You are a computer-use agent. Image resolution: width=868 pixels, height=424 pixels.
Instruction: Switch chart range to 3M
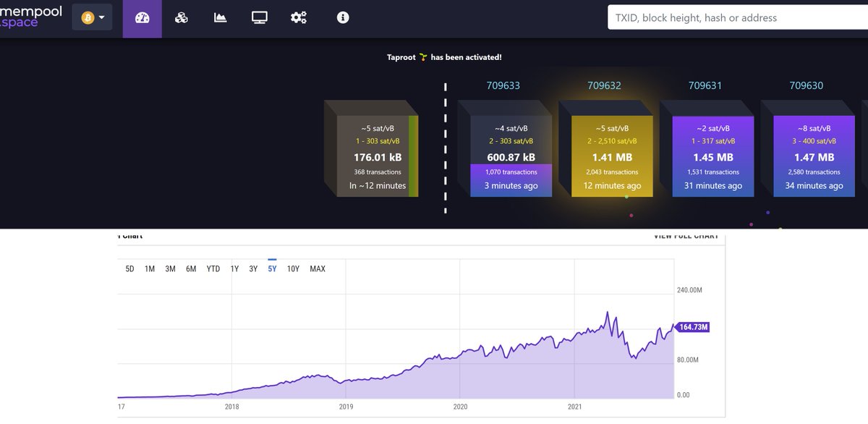(170, 268)
